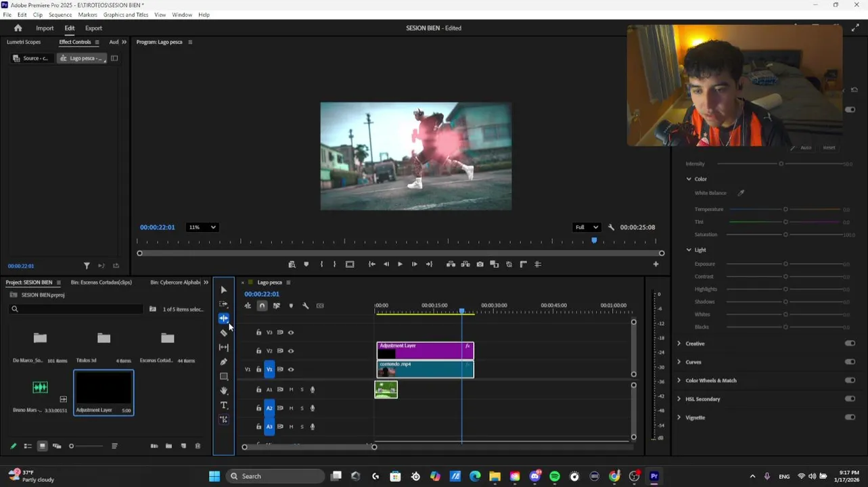Click the Saturation slider handle
The height and width of the screenshot is (487, 868).
[x=785, y=235]
